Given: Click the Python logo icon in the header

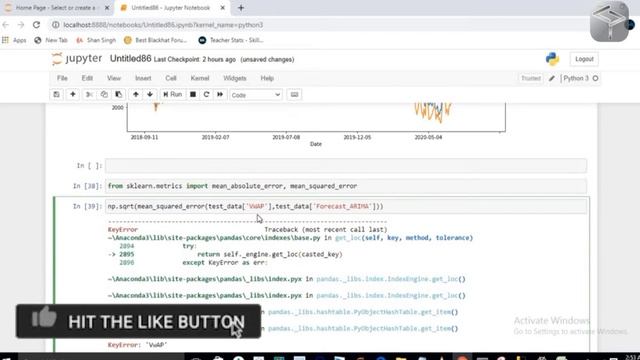Looking at the screenshot, I should point(552,59).
